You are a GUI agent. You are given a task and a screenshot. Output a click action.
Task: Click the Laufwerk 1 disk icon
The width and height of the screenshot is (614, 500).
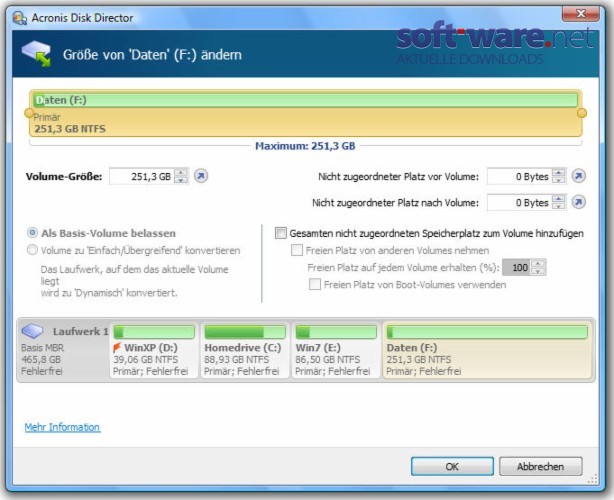[x=33, y=331]
